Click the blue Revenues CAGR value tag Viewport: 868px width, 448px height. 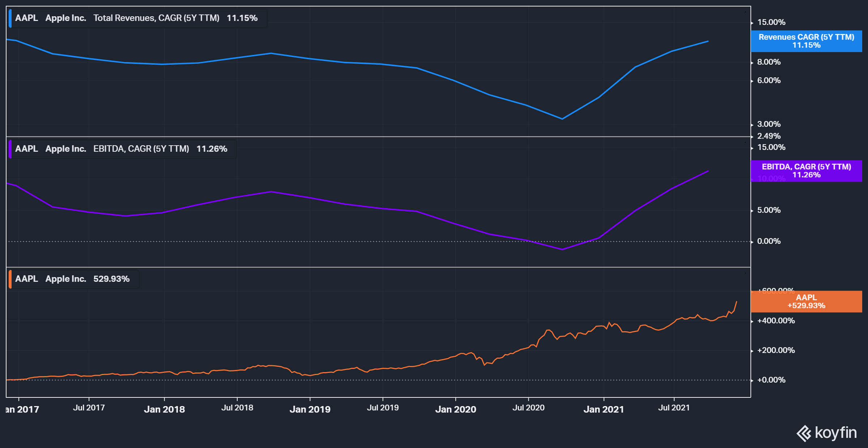coord(806,41)
